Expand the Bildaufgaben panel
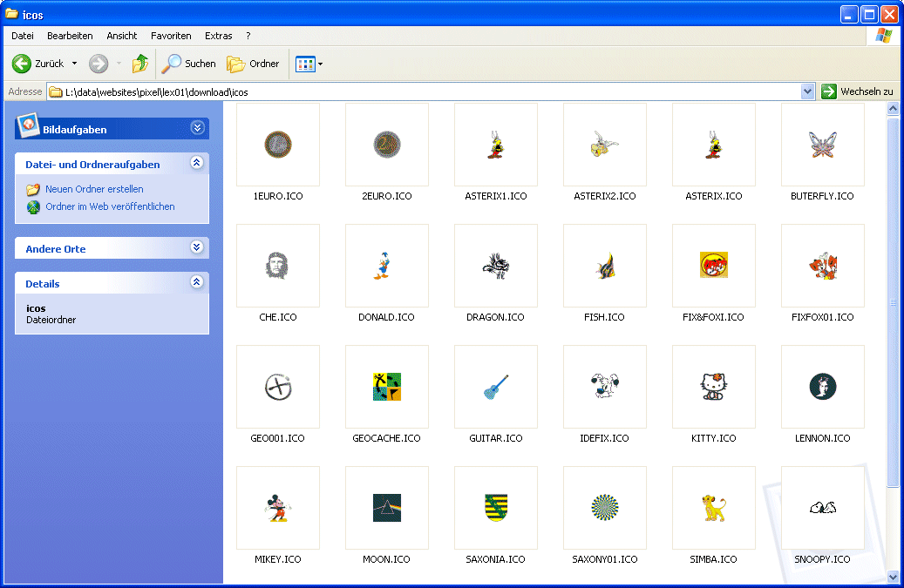The height and width of the screenshot is (588, 904). point(197,128)
